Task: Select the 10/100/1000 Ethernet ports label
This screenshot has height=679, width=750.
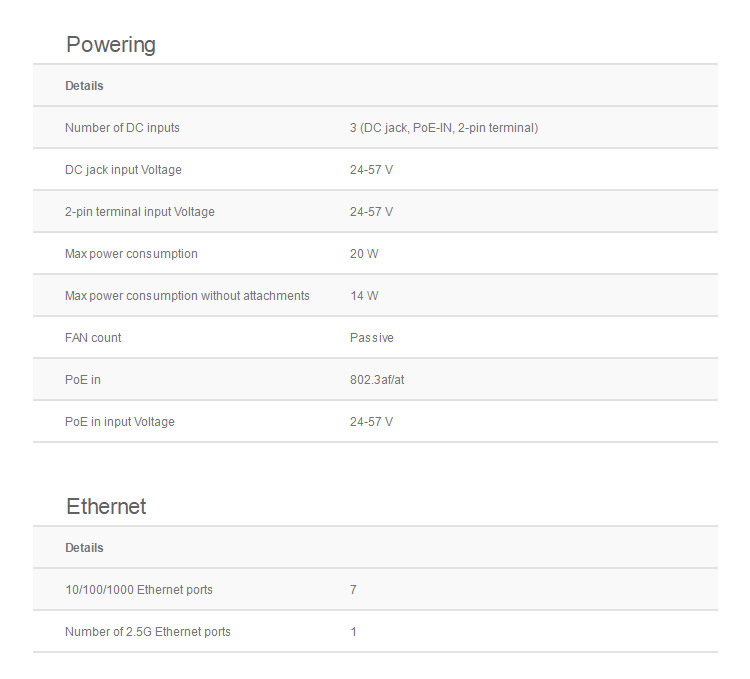Action: [x=138, y=590]
